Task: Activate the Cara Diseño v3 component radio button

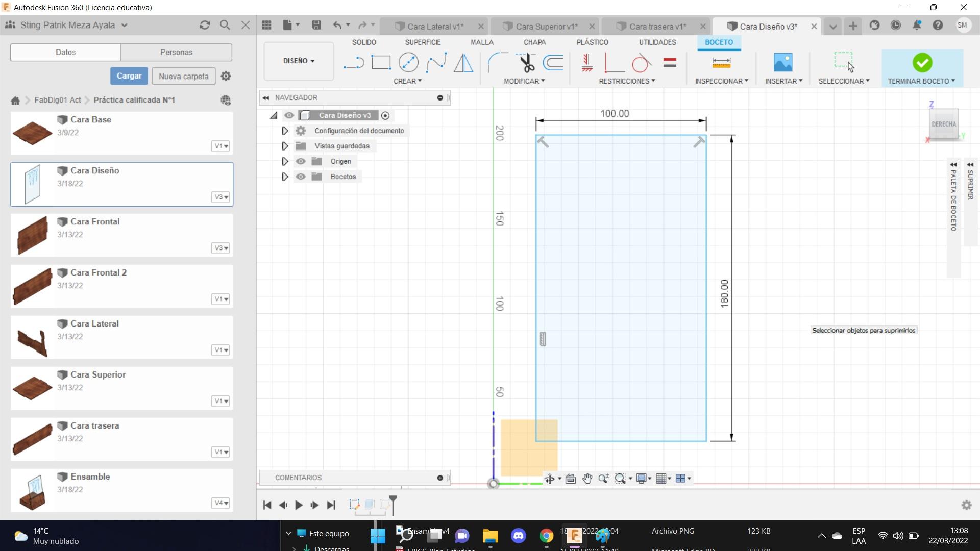Action: click(385, 116)
